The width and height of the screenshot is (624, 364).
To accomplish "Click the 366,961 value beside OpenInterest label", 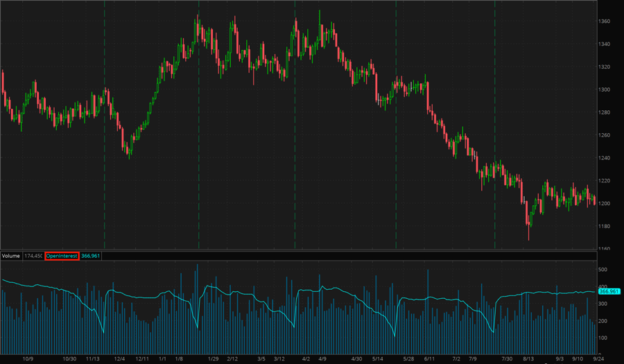I will tap(92, 256).
